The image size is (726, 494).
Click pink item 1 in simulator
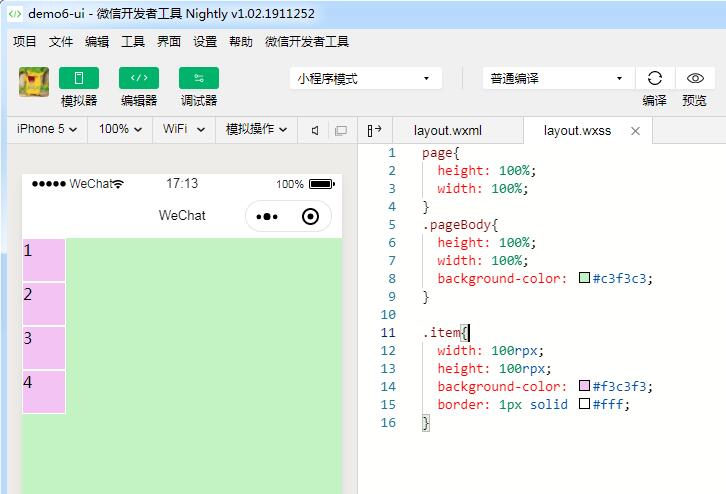pyautogui.click(x=44, y=260)
